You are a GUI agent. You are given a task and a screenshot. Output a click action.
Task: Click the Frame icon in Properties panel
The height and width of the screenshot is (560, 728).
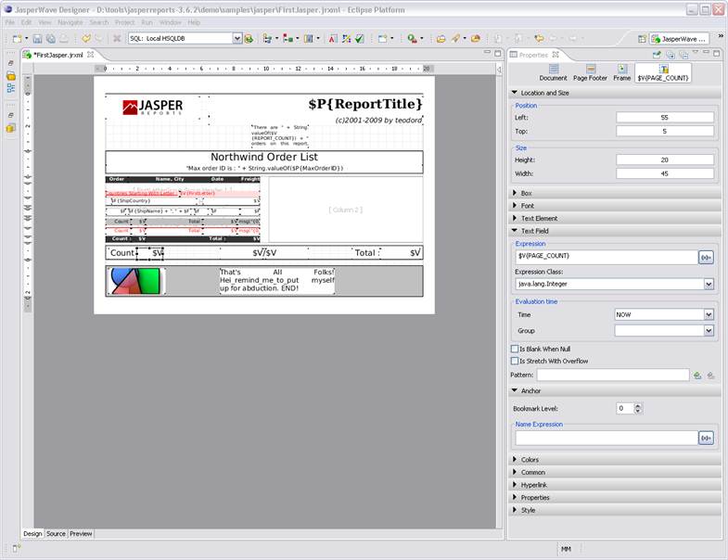pos(621,70)
